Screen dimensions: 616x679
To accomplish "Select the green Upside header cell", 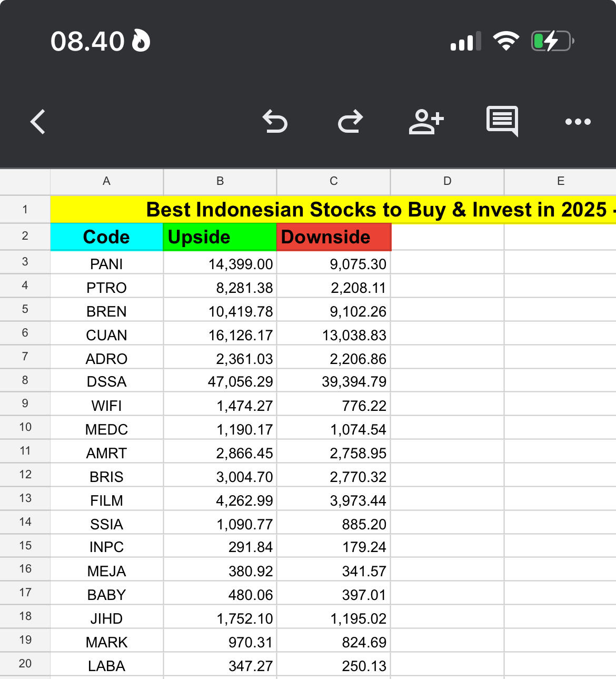I will click(220, 237).
